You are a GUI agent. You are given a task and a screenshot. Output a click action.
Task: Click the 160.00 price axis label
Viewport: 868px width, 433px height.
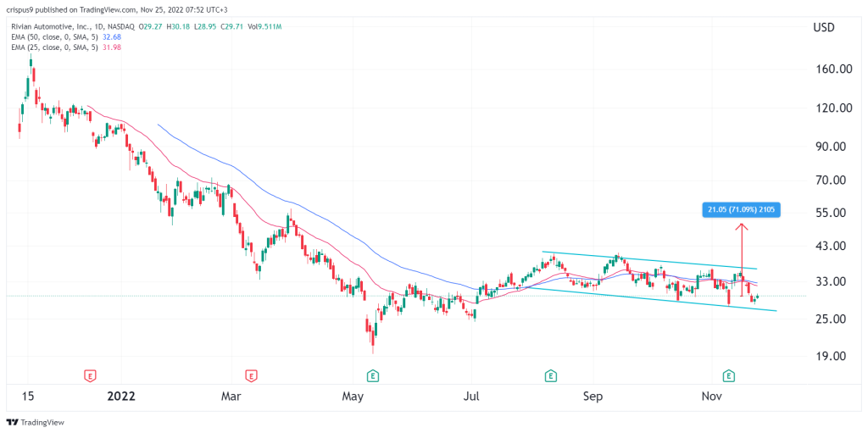828,69
